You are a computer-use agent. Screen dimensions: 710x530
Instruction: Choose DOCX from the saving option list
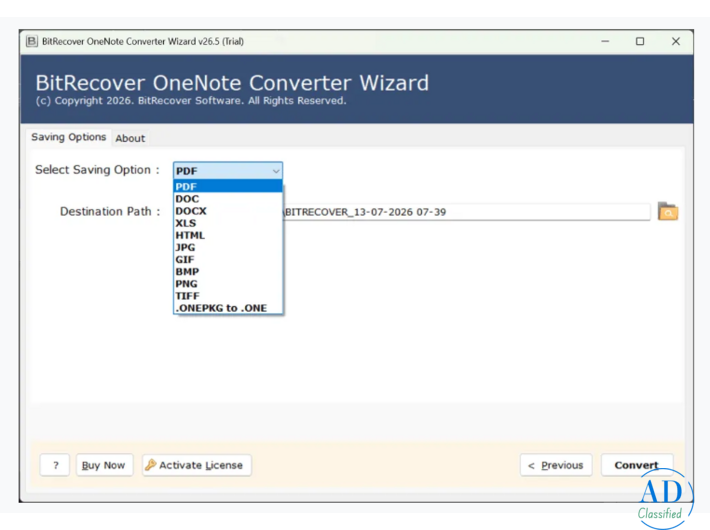(x=228, y=211)
